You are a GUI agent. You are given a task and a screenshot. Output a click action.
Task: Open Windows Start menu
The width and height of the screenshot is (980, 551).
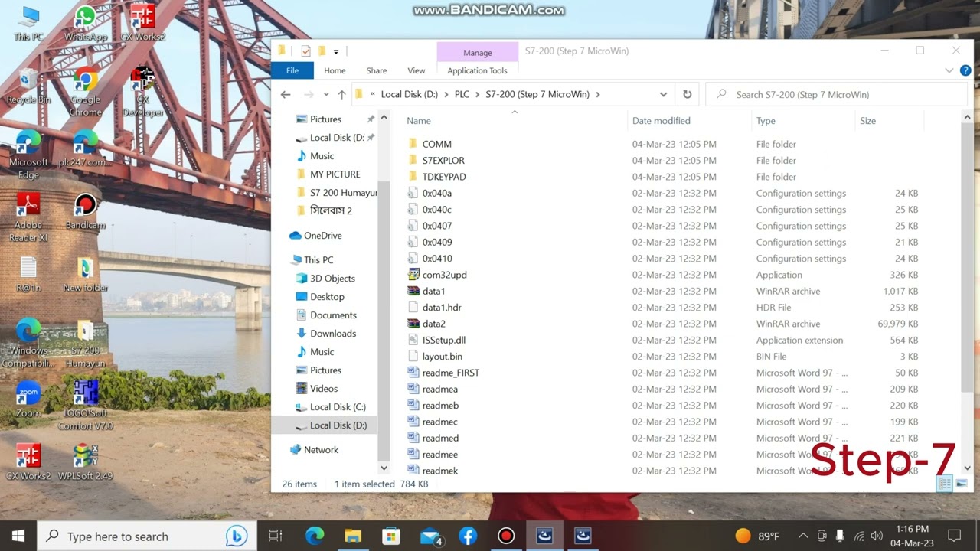(x=18, y=536)
